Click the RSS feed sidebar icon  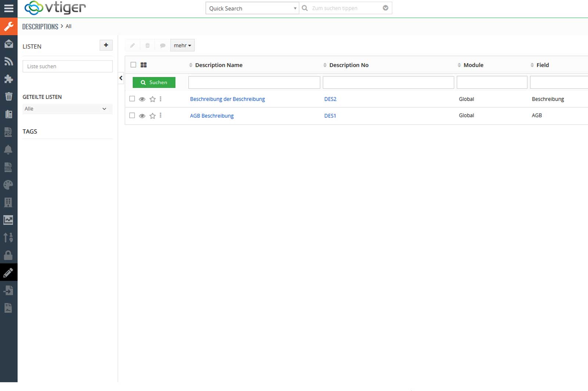click(8, 61)
